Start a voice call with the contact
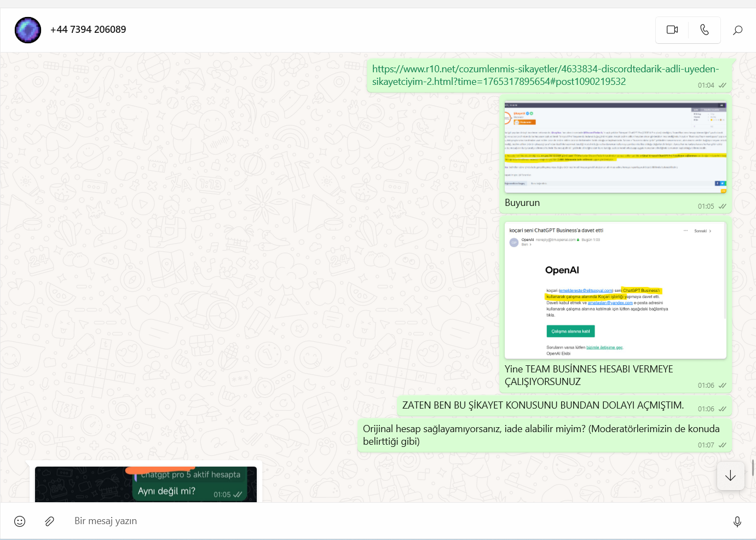 coord(705,30)
